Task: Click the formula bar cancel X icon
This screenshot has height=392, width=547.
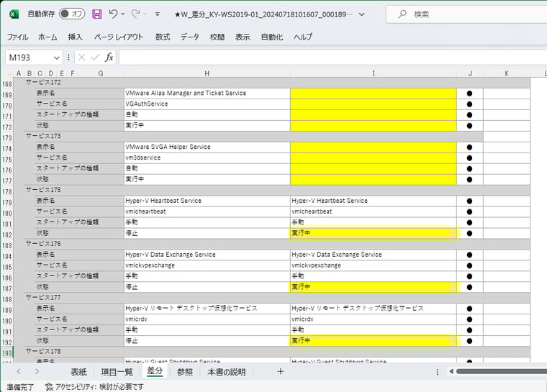Action: point(81,58)
